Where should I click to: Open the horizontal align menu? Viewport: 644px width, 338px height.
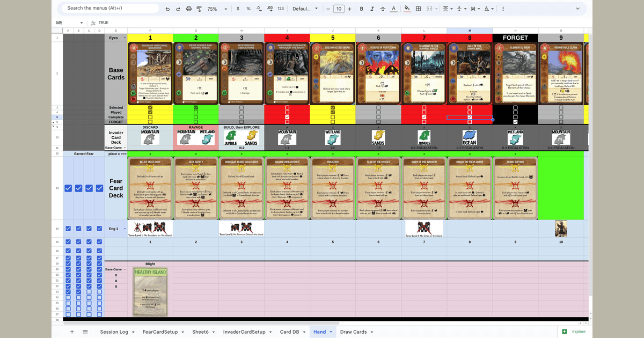pos(448,9)
